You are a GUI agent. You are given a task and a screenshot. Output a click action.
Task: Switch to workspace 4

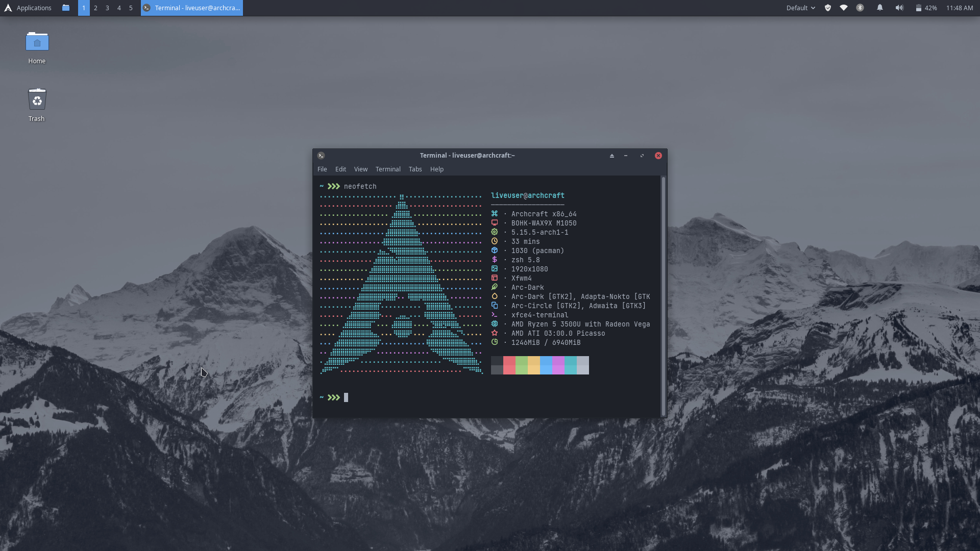pos(119,8)
